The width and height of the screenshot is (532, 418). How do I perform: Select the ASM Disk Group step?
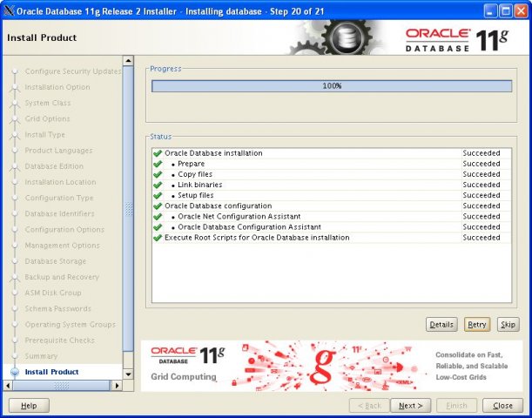(53, 293)
